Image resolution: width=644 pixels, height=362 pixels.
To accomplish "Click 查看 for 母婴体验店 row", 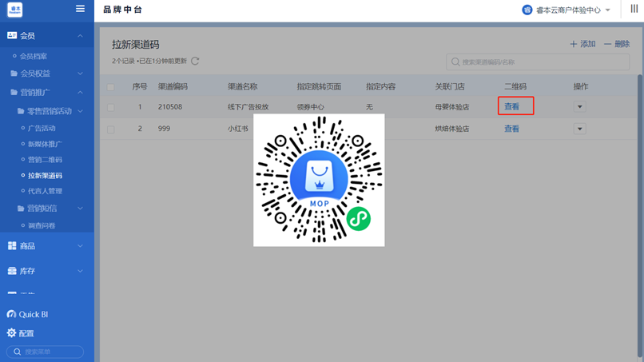I will coord(511,106).
